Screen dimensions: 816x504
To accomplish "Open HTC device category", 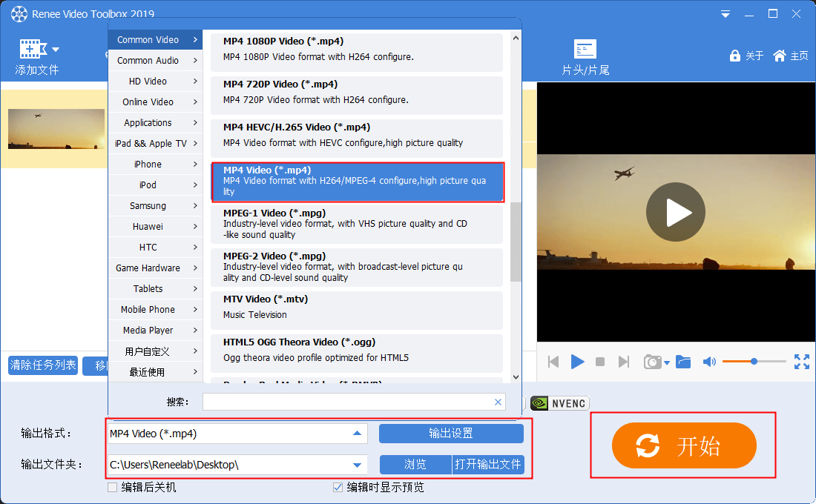I will pos(156,248).
